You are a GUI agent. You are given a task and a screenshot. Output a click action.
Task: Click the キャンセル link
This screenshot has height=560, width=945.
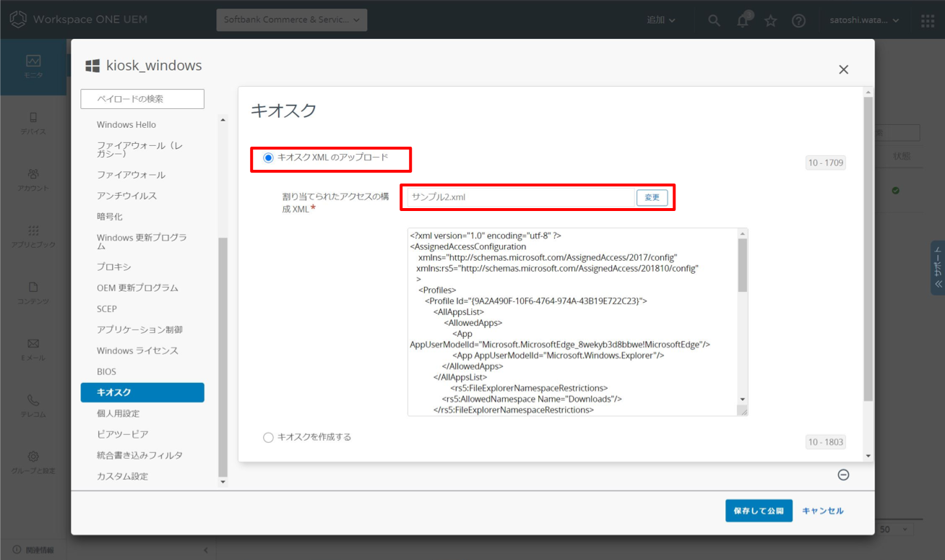pos(823,511)
